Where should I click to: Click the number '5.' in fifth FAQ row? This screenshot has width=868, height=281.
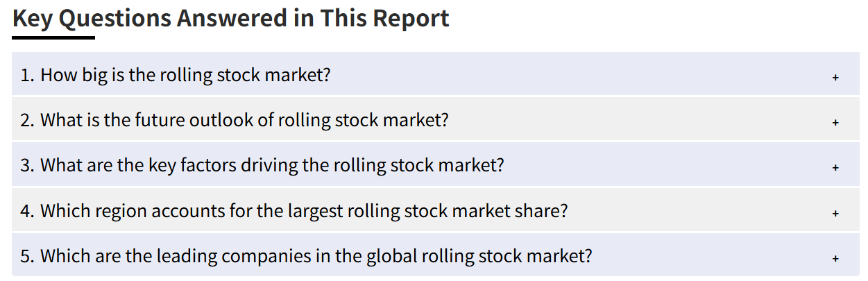[x=28, y=256]
